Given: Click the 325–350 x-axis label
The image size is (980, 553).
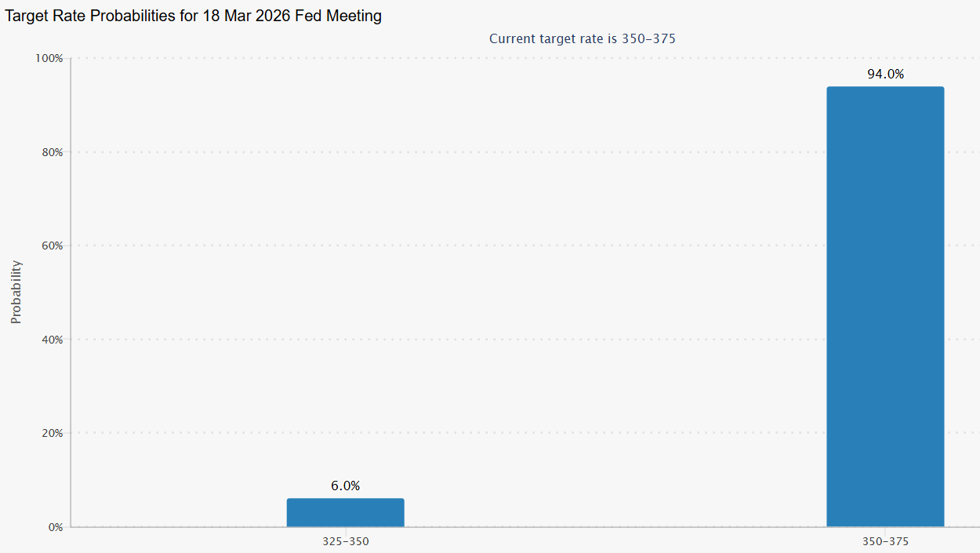Looking at the screenshot, I should tap(345, 542).
